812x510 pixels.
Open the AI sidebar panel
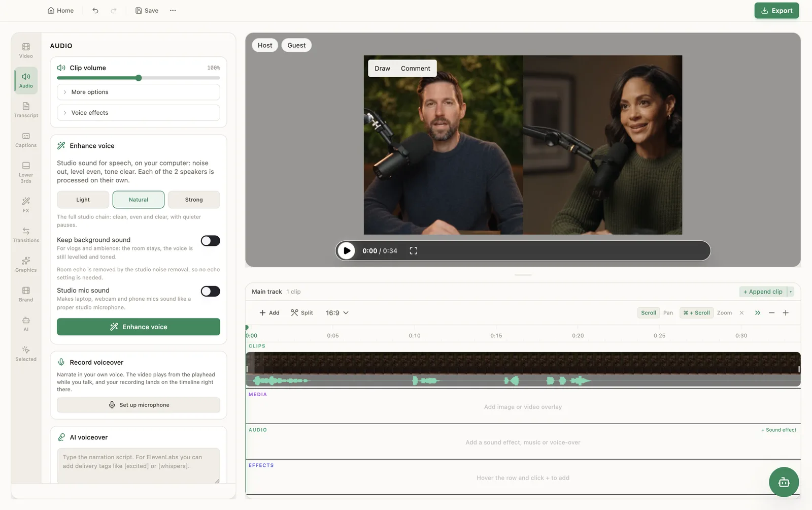pos(26,324)
